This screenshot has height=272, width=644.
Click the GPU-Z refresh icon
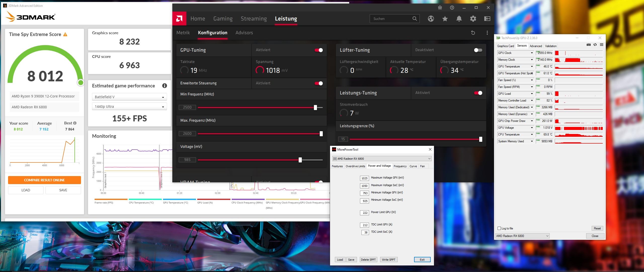(x=595, y=45)
